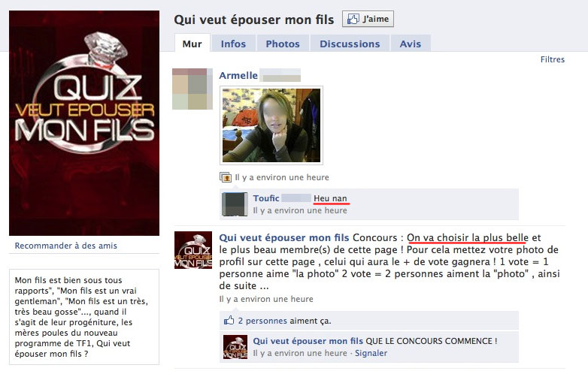Image resolution: width=588 pixels, height=371 pixels.
Task: Click Recommander à des amis link
Action: click(x=66, y=246)
